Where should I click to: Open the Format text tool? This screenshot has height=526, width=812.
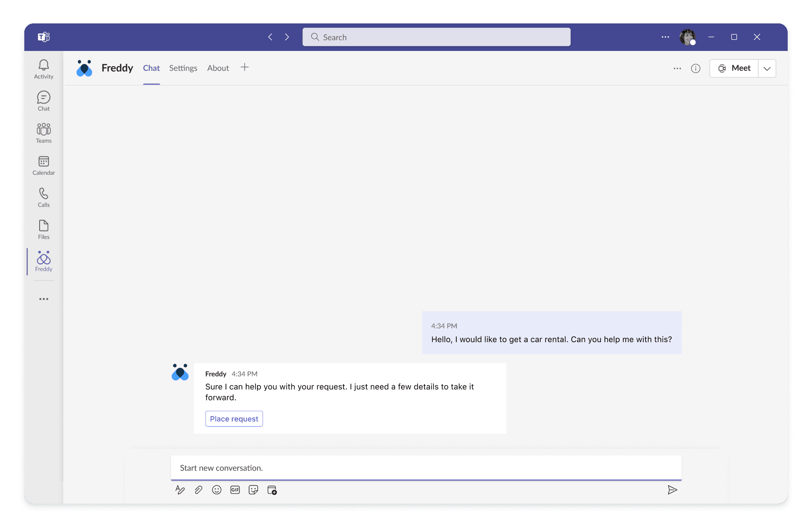click(180, 490)
